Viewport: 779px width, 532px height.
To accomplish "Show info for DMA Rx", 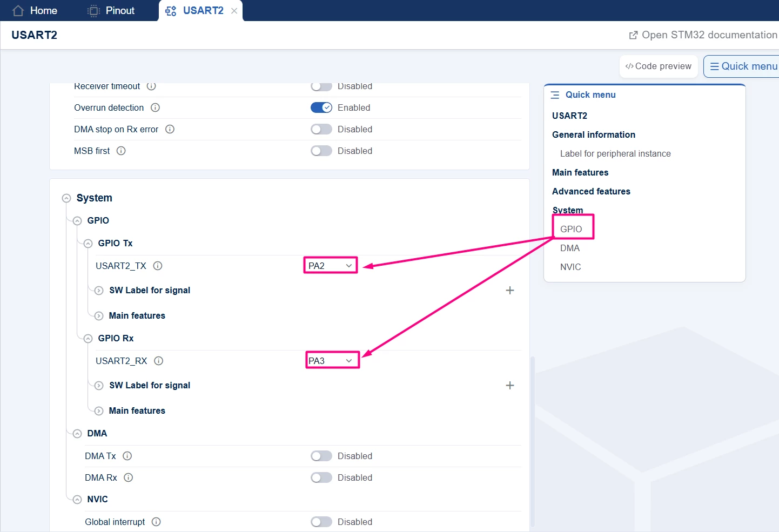I will tap(129, 477).
